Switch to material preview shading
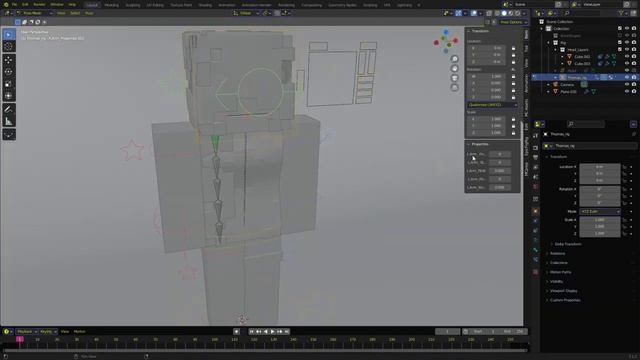 click(511, 13)
